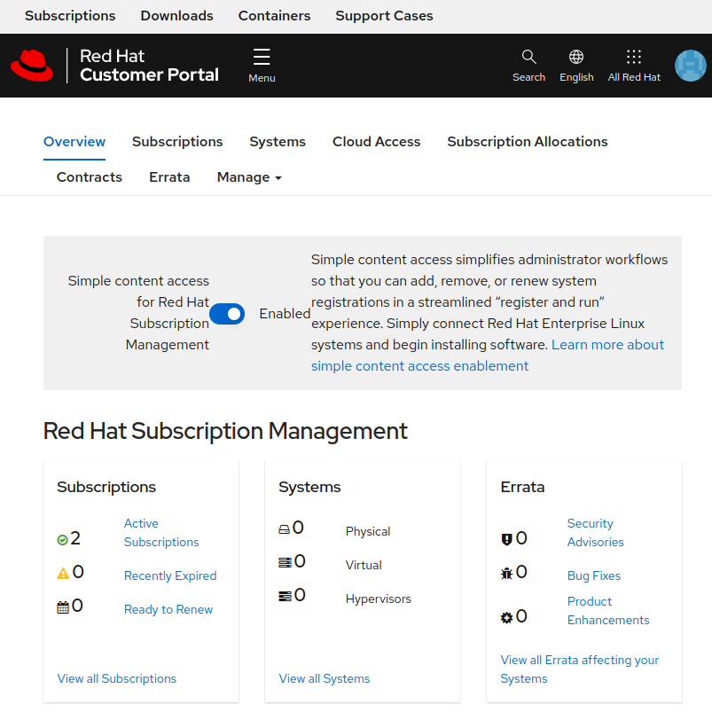Open the All Red Hat grid icon
The width and height of the screenshot is (712, 728).
click(634, 58)
